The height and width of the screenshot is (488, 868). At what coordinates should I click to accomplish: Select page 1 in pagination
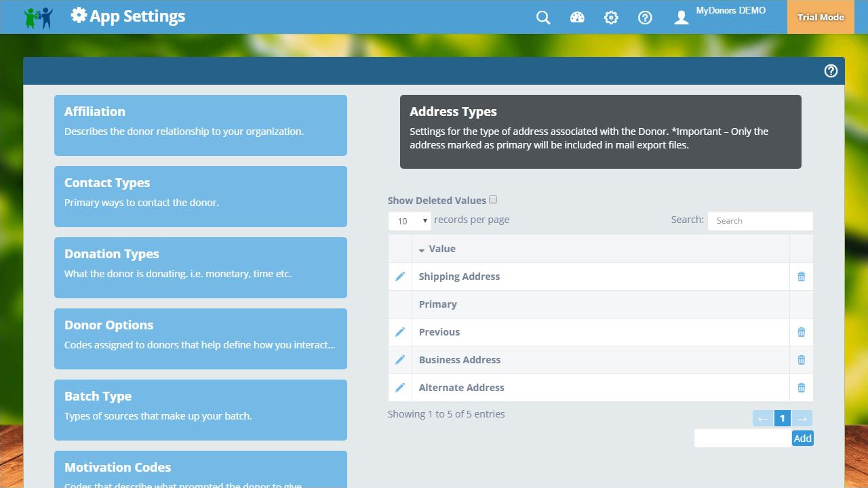click(x=782, y=418)
